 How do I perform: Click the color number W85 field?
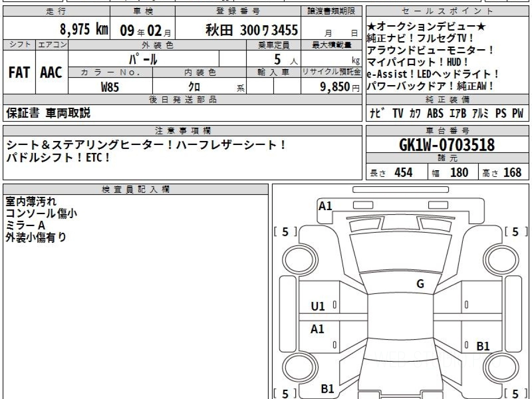pyautogui.click(x=110, y=87)
